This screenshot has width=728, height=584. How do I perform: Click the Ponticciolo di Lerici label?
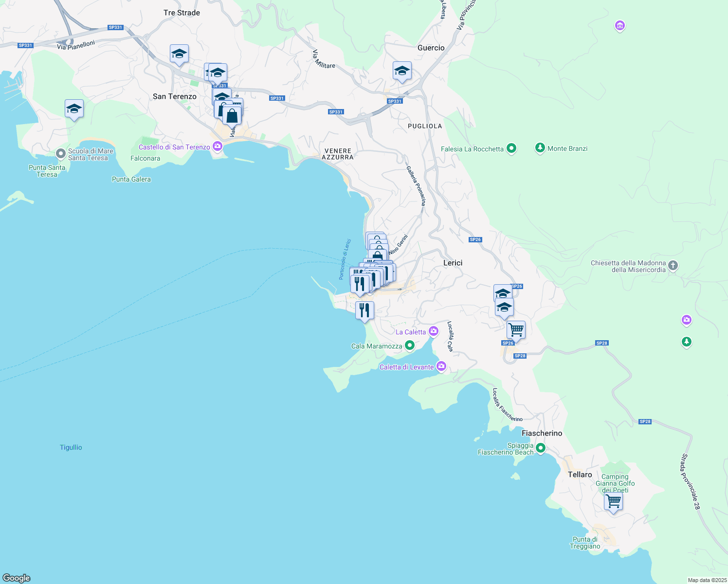coord(345,259)
